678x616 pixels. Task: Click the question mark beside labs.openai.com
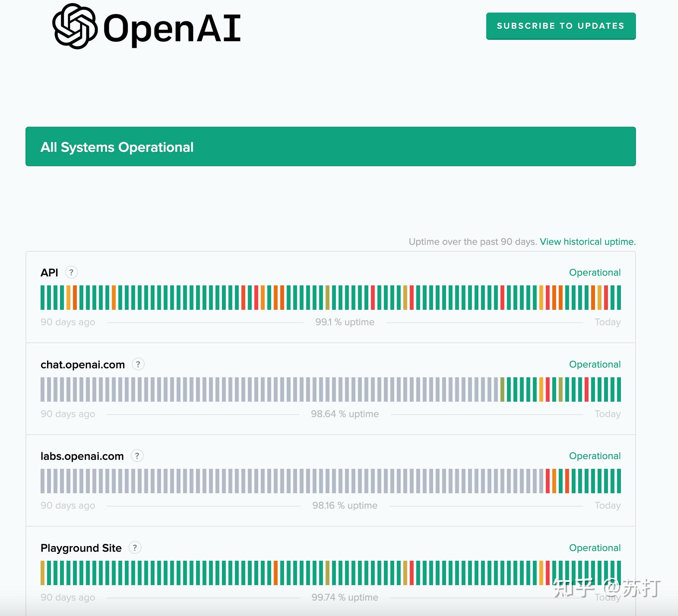click(x=136, y=456)
